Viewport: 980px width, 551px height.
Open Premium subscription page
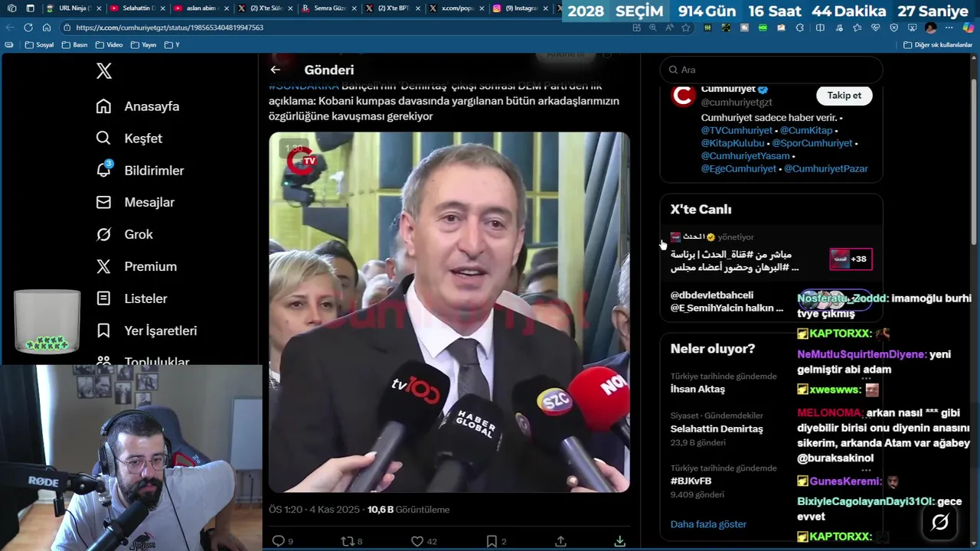coord(136,267)
